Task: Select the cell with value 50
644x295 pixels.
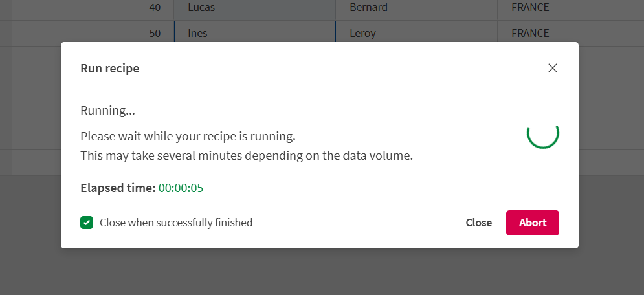Action: (93, 33)
